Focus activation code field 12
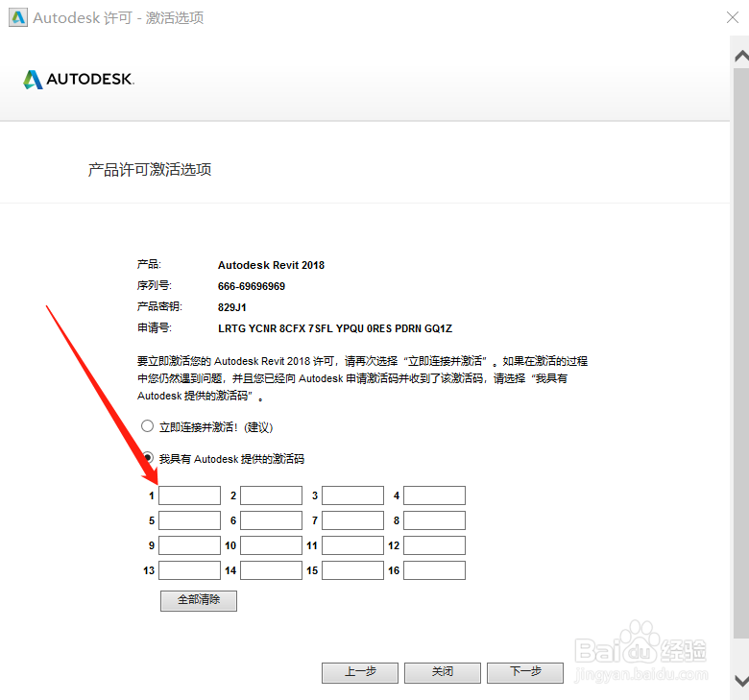Viewport: 749px width, 700px height. [x=435, y=545]
